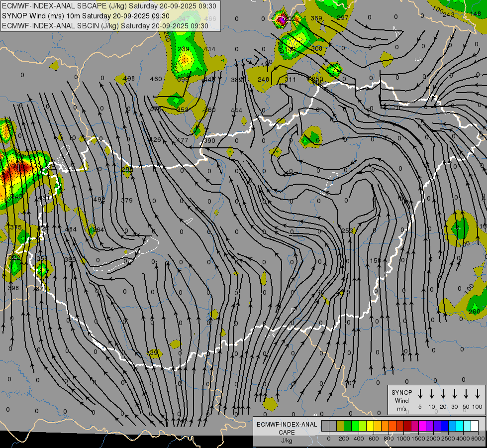
Task: Click the map value 414
Action: [209, 49]
